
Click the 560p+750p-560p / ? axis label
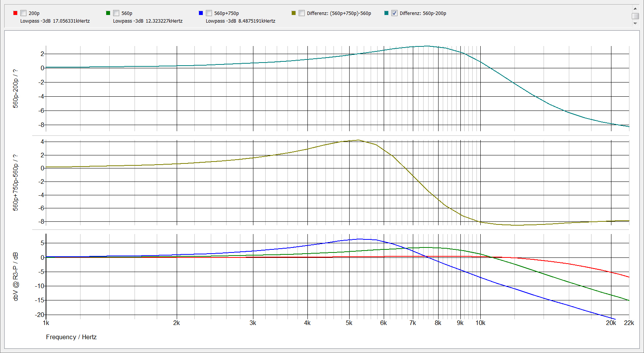point(16,182)
